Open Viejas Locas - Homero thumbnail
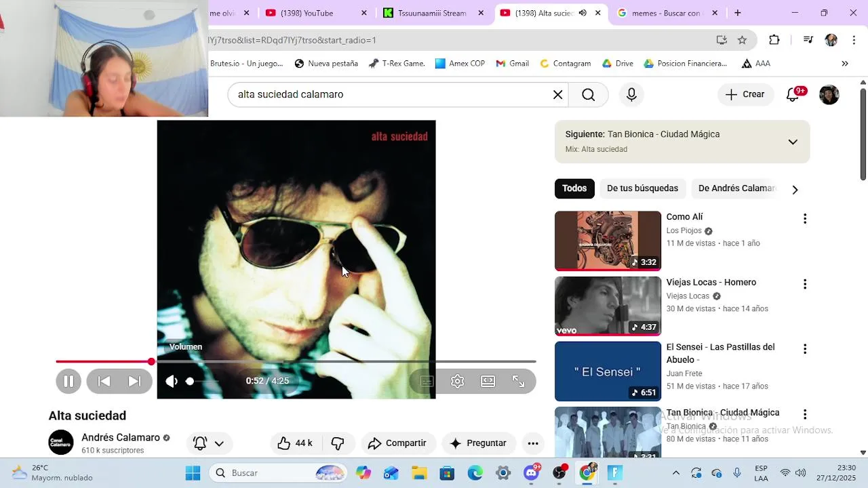 click(x=608, y=306)
